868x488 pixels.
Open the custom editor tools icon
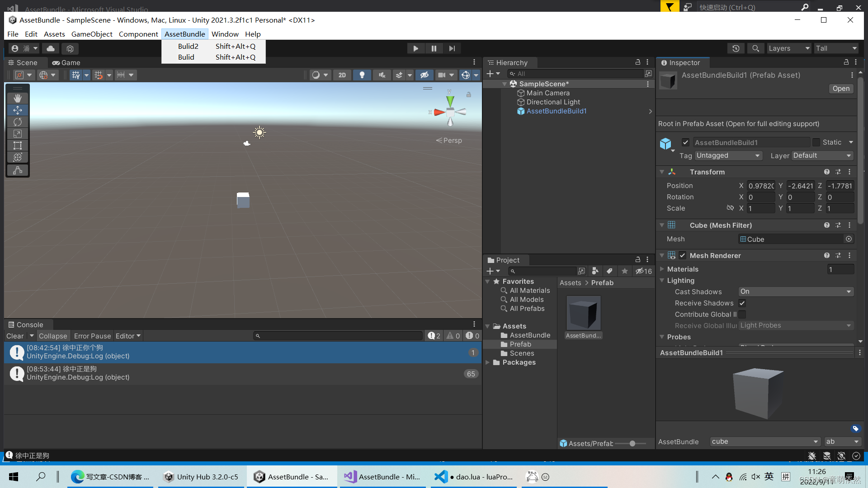[18, 170]
